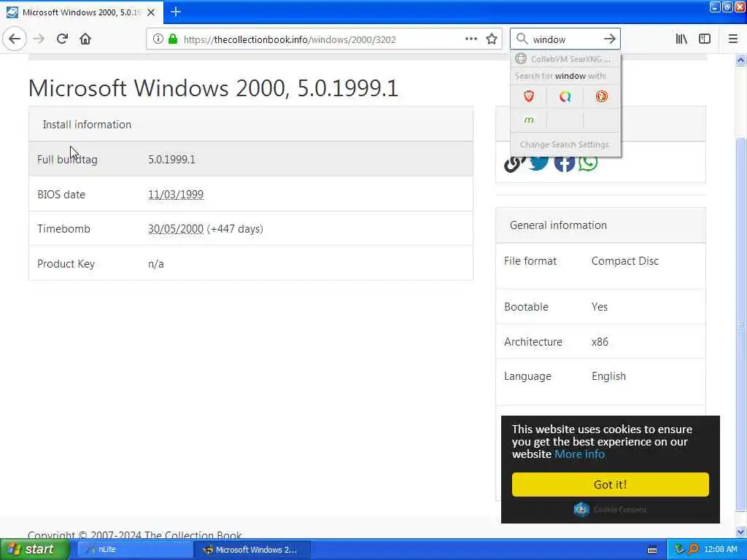
Task: Open a new tab with the plus
Action: coord(176,12)
